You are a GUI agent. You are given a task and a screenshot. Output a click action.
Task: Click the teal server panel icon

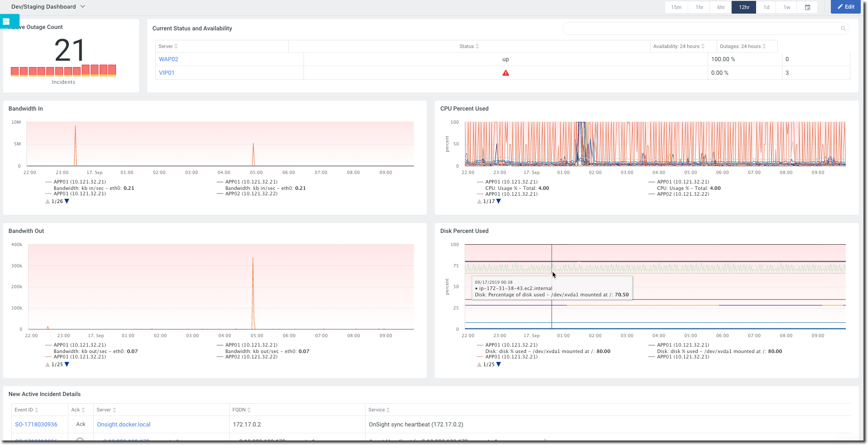tap(6, 21)
